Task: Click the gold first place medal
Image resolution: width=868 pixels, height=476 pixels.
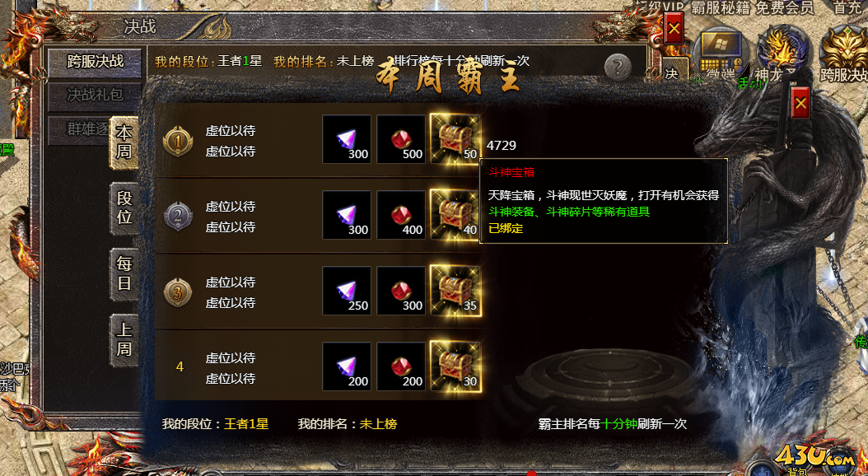Action: pyautogui.click(x=178, y=141)
